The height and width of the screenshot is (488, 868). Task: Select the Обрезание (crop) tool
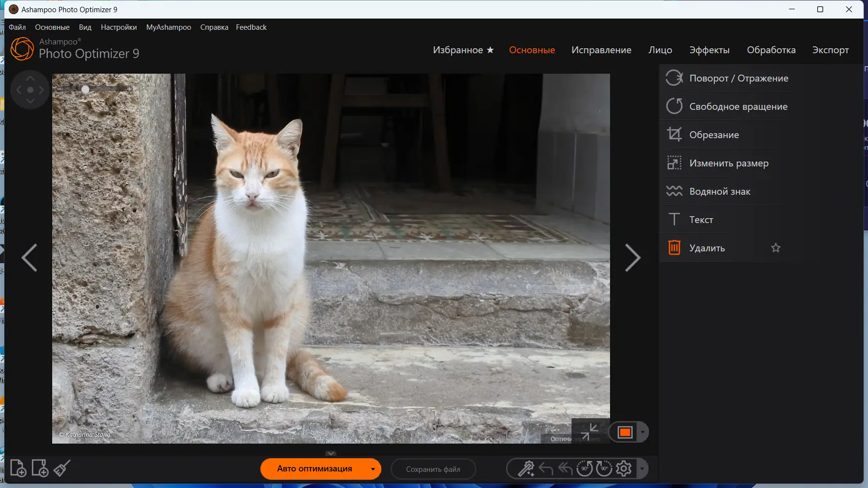pos(714,135)
